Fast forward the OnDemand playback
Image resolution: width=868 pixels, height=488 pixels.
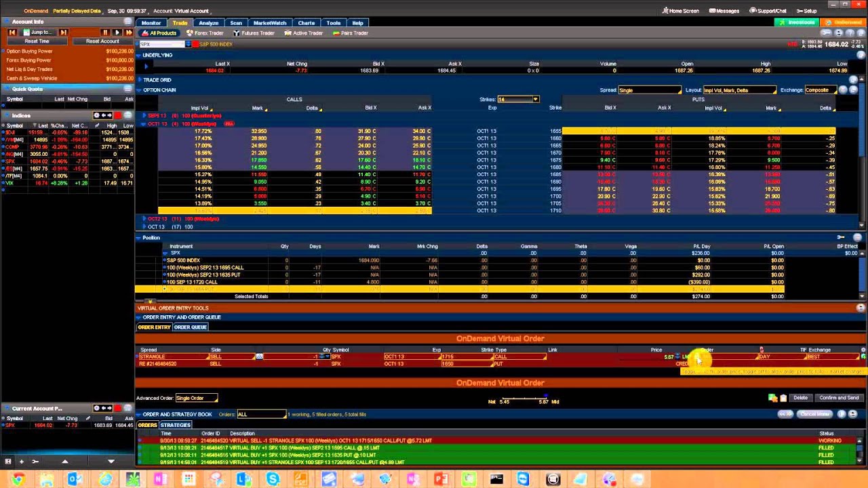point(128,33)
